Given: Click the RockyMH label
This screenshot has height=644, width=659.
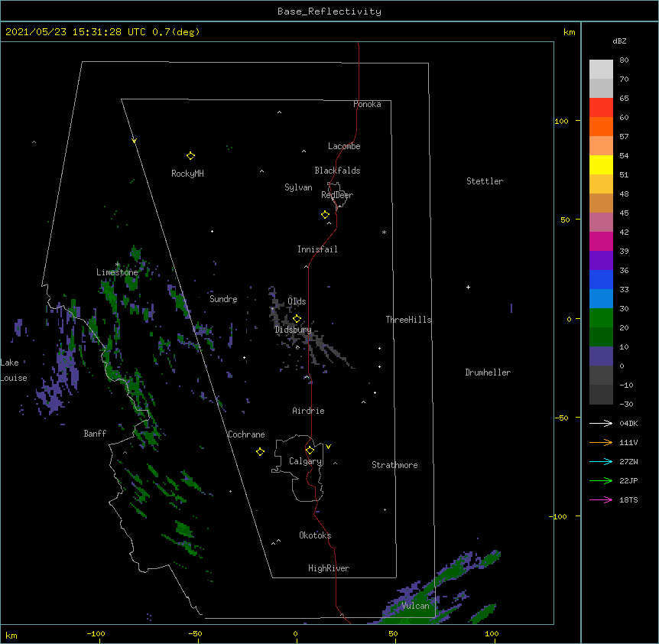Looking at the screenshot, I should pyautogui.click(x=187, y=174).
